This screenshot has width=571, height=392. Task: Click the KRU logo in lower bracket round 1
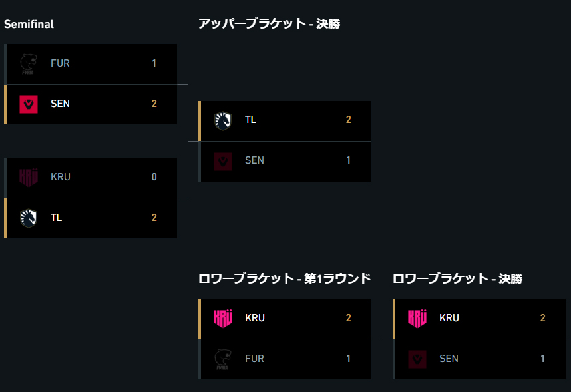(x=223, y=318)
